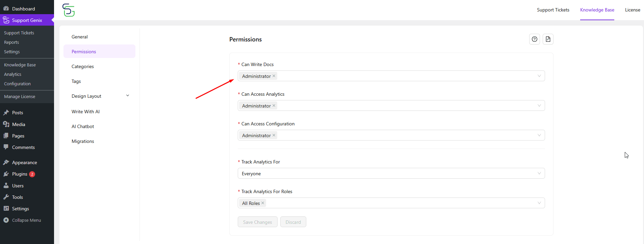This screenshot has height=244, width=644.
Task: Open the Tags settings section
Action: click(99, 81)
